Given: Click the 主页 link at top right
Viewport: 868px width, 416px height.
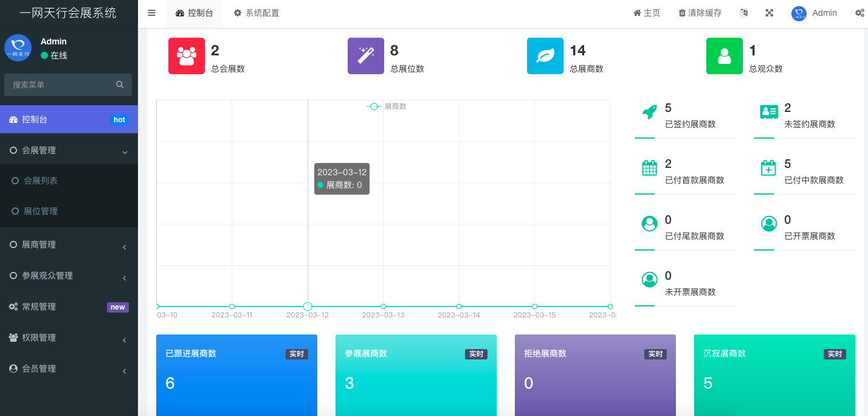Looking at the screenshot, I should (x=646, y=12).
